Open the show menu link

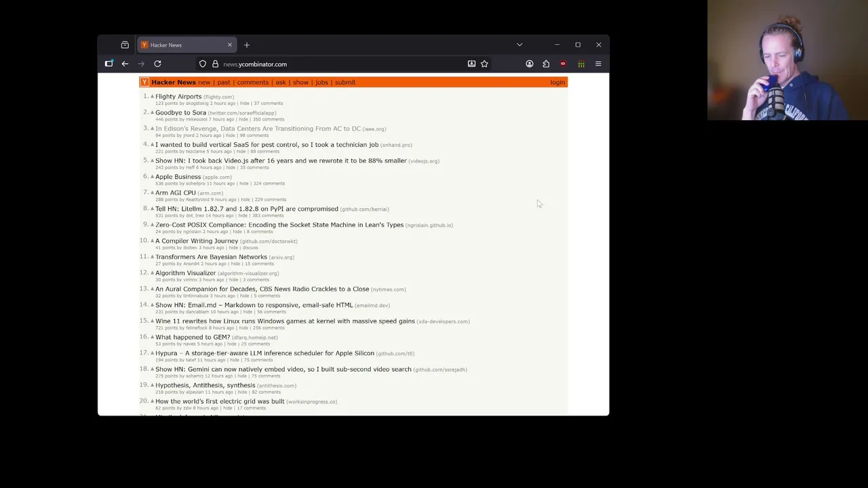(300, 82)
